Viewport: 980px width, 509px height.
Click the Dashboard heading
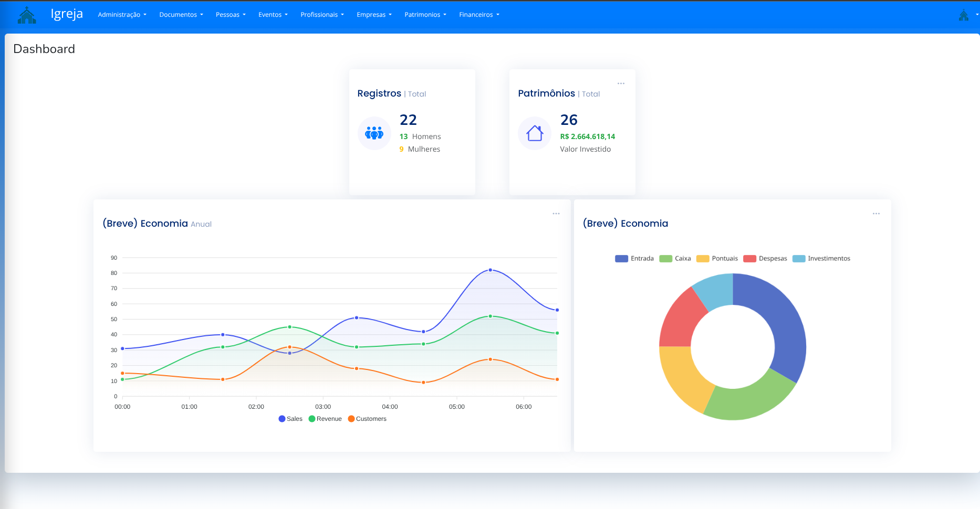[x=45, y=49]
